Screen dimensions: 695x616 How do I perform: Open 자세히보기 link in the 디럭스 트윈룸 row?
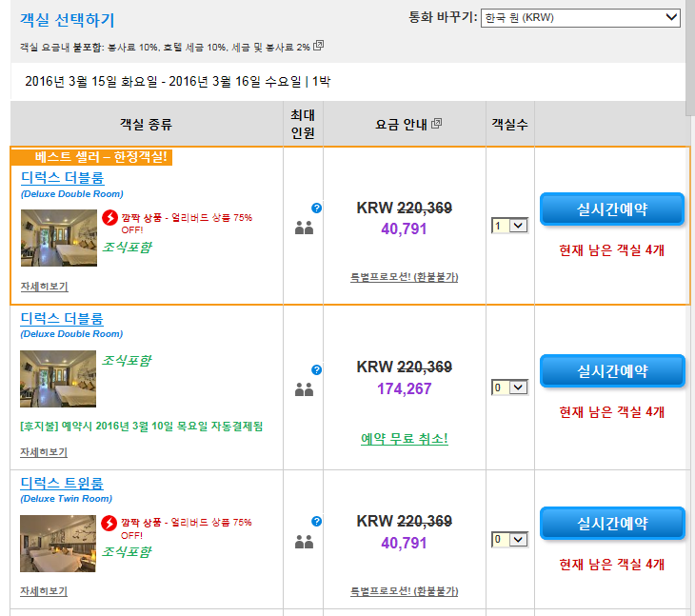tap(44, 591)
